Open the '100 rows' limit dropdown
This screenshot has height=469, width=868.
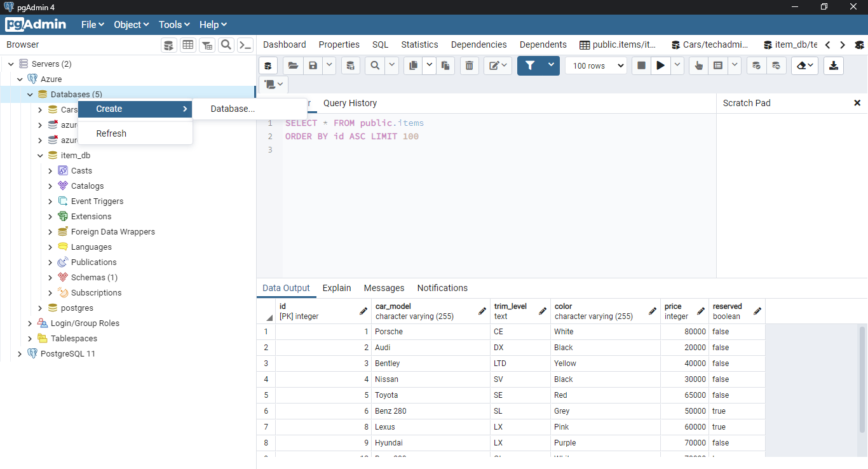click(x=595, y=65)
